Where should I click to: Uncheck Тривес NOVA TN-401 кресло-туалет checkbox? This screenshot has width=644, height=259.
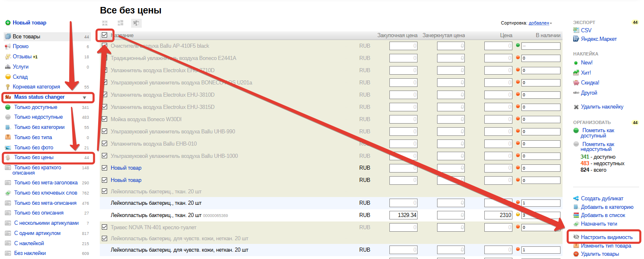[x=105, y=227]
